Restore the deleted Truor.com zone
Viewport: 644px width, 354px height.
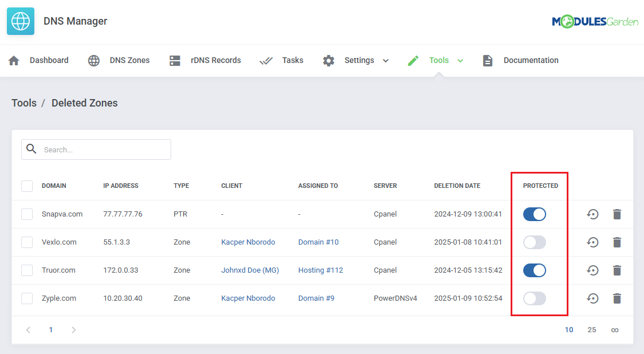coord(592,270)
